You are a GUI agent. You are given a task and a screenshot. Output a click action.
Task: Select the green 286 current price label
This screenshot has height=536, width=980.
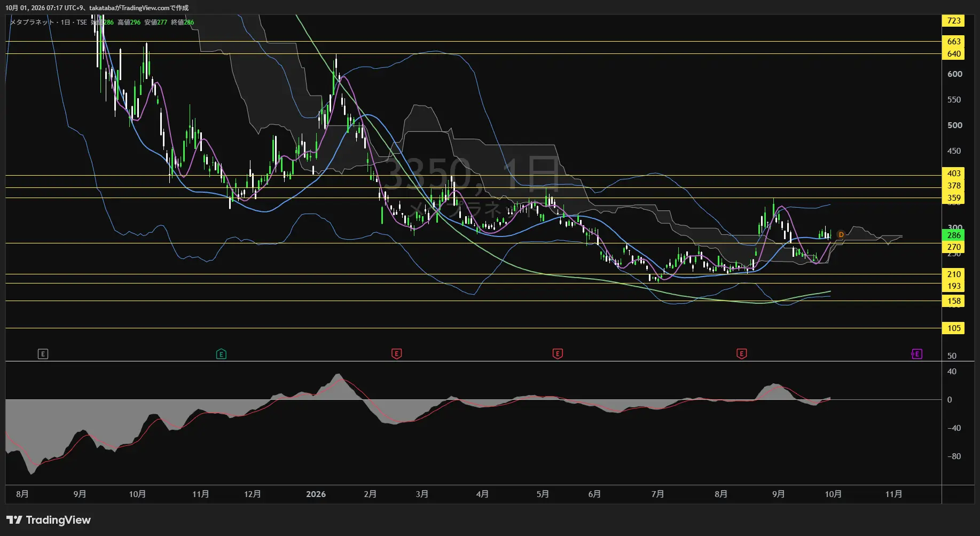coord(954,235)
